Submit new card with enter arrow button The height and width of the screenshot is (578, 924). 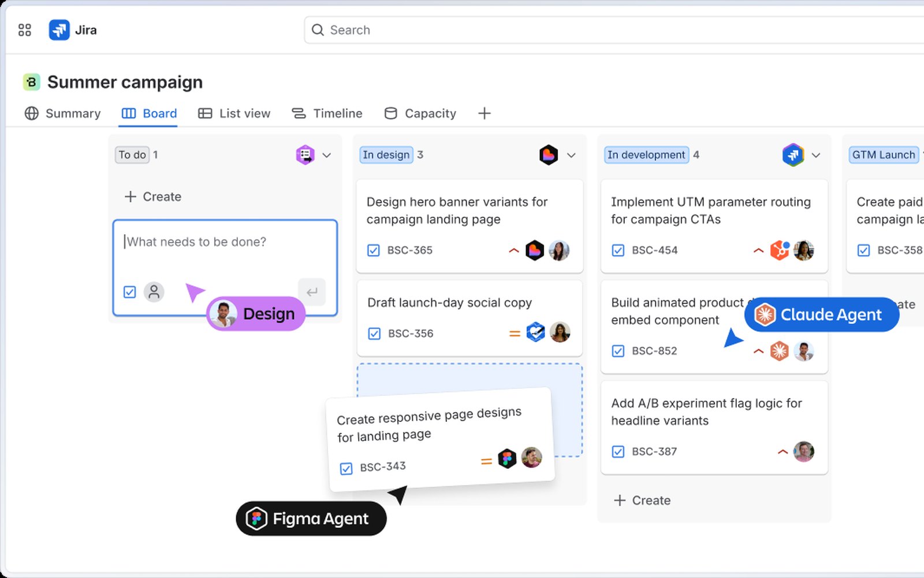point(312,292)
